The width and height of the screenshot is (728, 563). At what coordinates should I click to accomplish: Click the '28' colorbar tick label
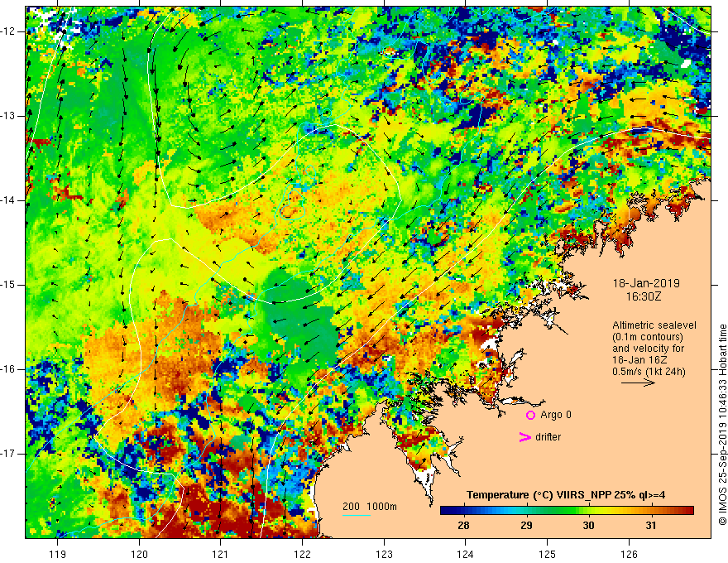[463, 526]
